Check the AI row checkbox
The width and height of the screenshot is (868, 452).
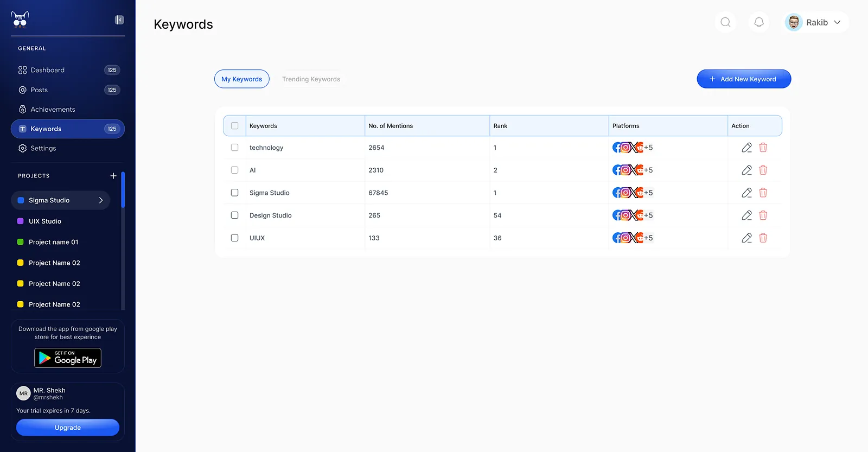(x=234, y=170)
